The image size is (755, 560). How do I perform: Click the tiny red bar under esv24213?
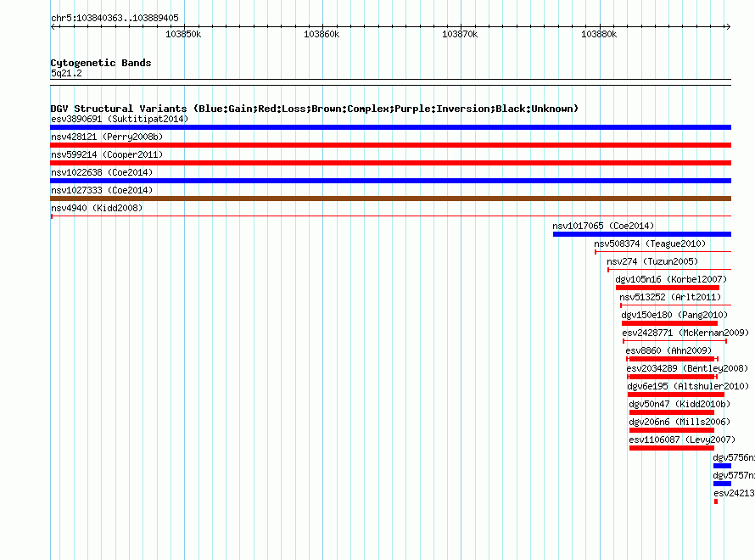click(x=716, y=501)
